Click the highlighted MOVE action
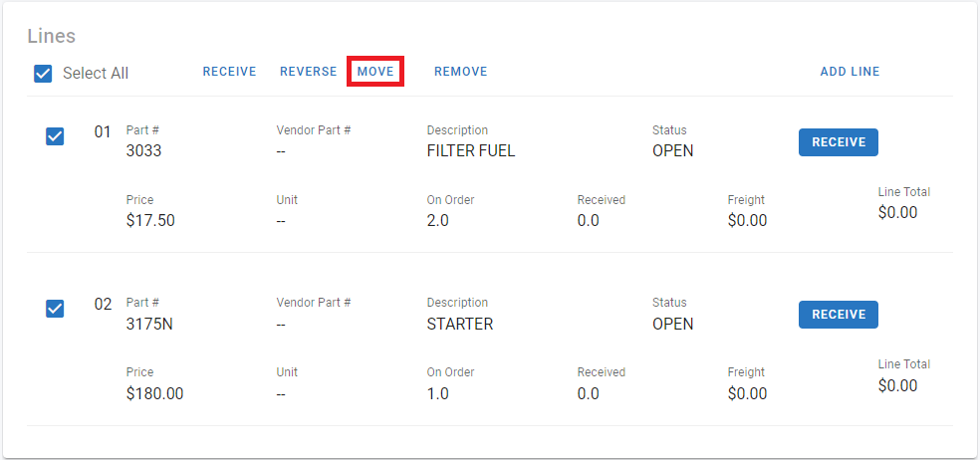The image size is (980, 460). pos(375,72)
